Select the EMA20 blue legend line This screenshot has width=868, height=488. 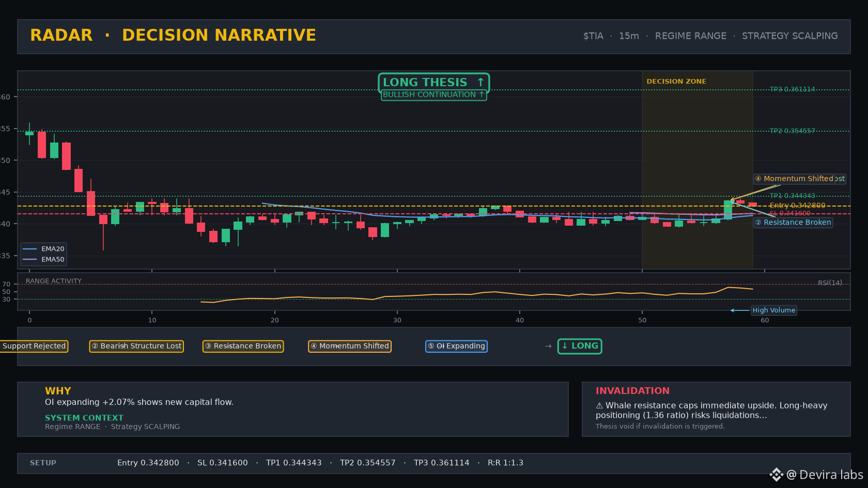(x=29, y=249)
